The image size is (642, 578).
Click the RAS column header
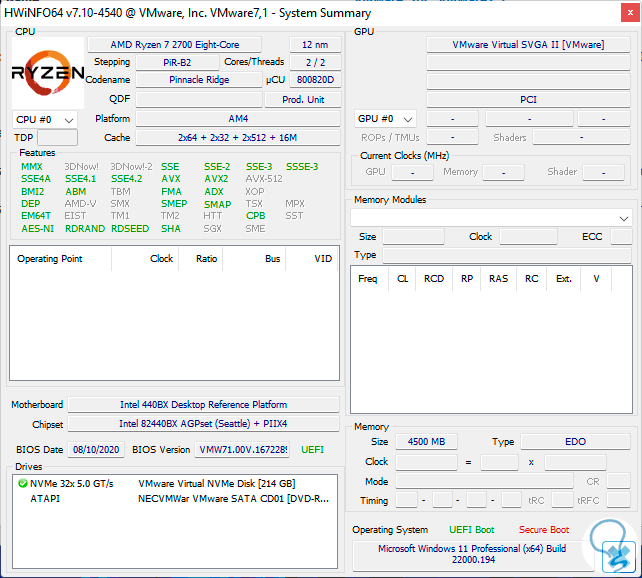click(499, 279)
